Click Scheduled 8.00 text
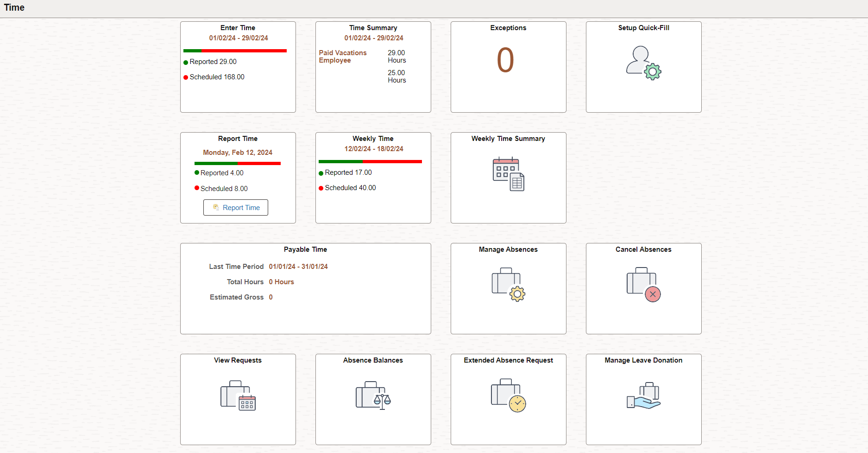The width and height of the screenshot is (868, 453). pos(224,189)
